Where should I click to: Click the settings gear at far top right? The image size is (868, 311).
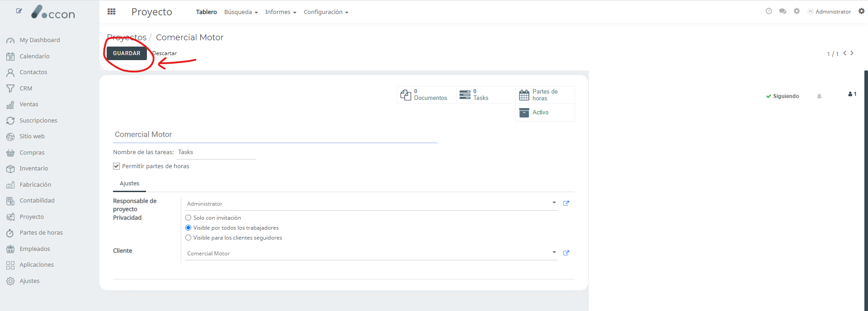pyautogui.click(x=861, y=11)
